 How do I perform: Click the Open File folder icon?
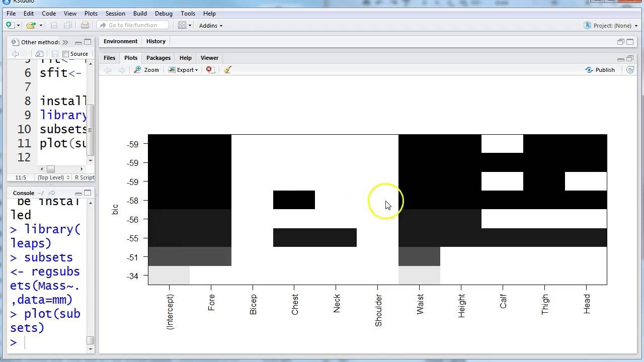point(31,25)
